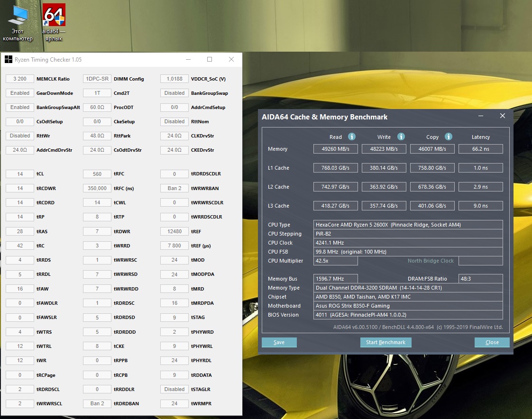The width and height of the screenshot is (532, 419).
Task: Open the aida64 shortcut on the desktop
Action: (x=54, y=18)
